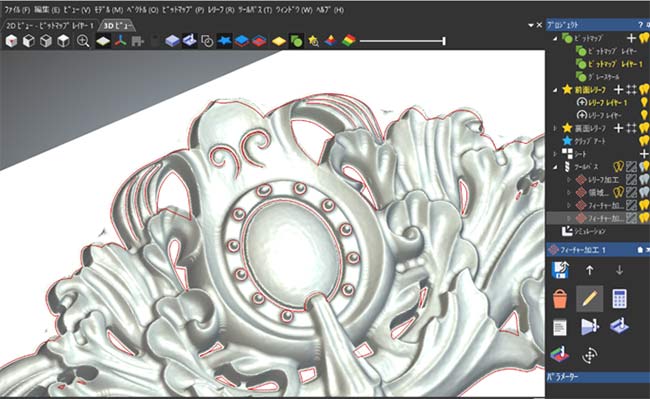Click the pencil edit icon in feature machining panel
Image resolution: width=650 pixels, height=399 pixels.
(589, 298)
